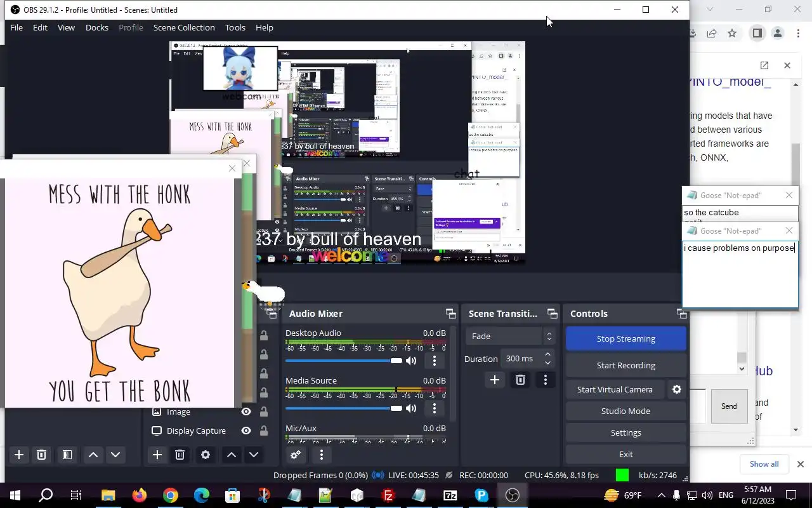Click Chrome page scrollbar down arrow
Image resolution: width=812 pixels, height=508 pixels.
coord(796,429)
